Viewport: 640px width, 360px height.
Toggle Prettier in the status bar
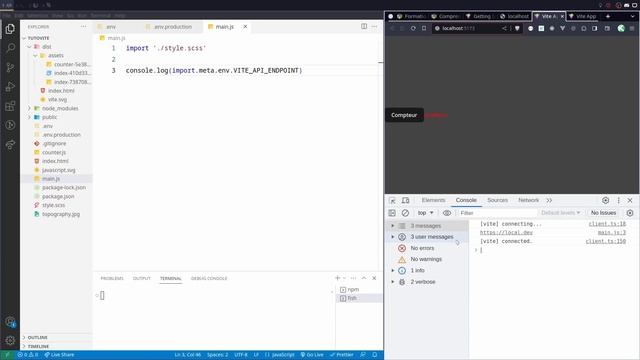[342, 355]
